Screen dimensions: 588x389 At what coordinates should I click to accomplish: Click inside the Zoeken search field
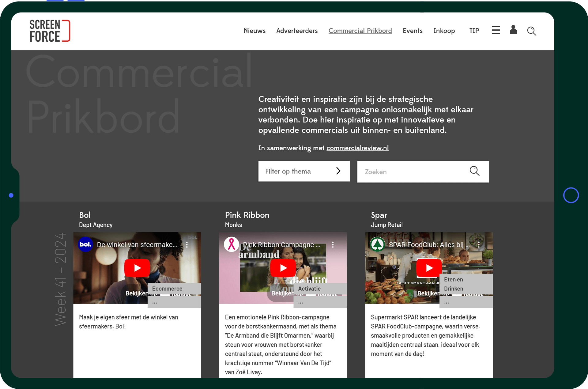pos(410,172)
